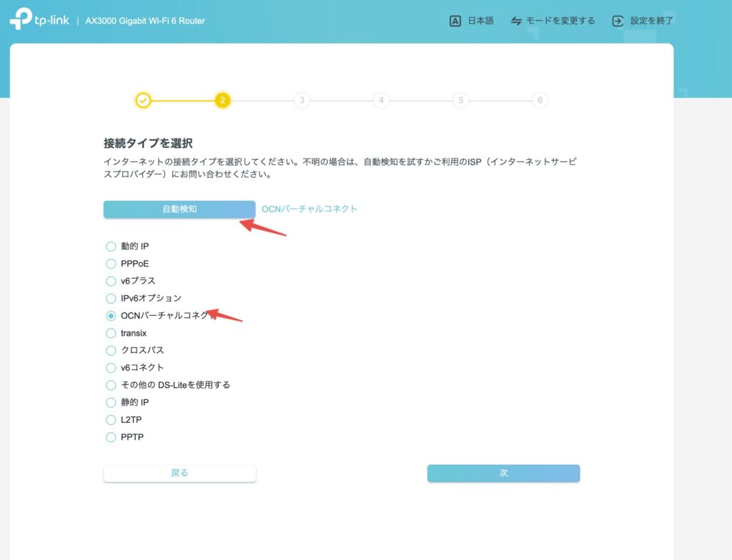Choose the v6プラス radio option
Image resolution: width=732 pixels, height=560 pixels.
tap(111, 281)
